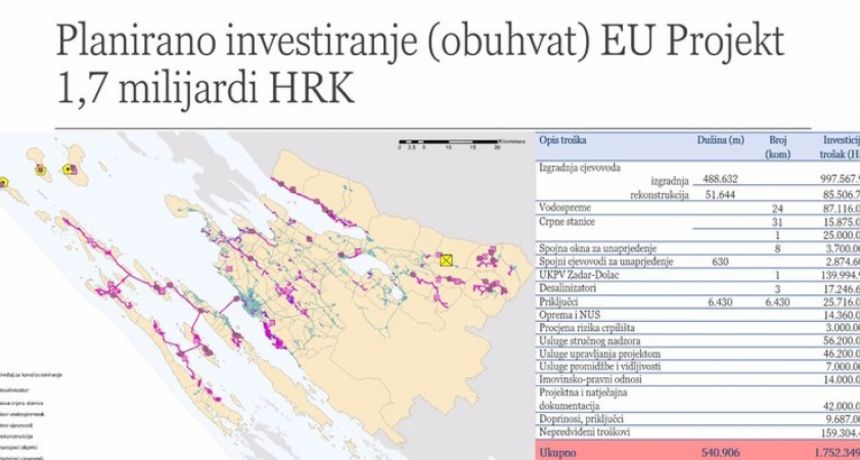Click 'Imovinsko-pravni odnosi' row label
860x460 pixels.
pos(591,379)
